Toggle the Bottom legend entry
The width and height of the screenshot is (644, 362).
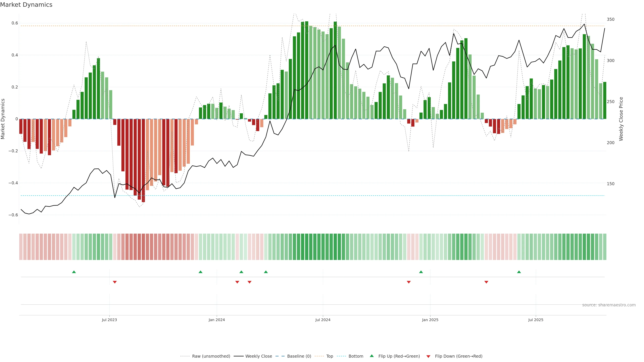coord(356,356)
